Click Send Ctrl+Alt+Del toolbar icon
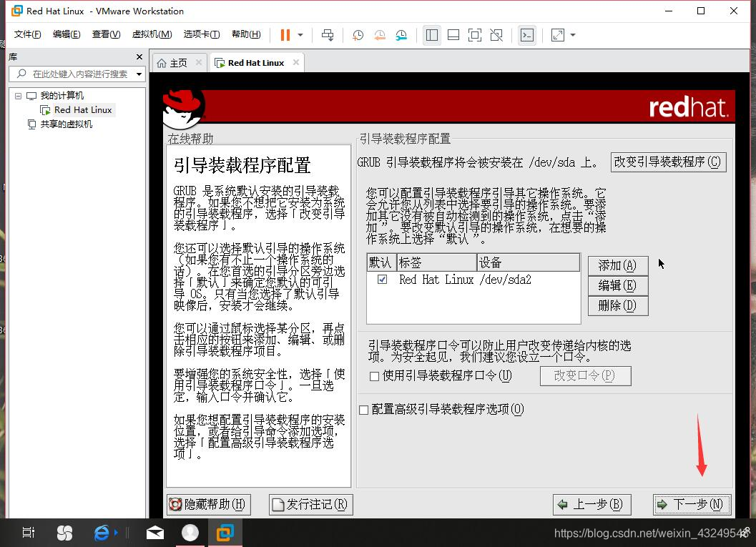This screenshot has height=547, width=756. (328, 35)
